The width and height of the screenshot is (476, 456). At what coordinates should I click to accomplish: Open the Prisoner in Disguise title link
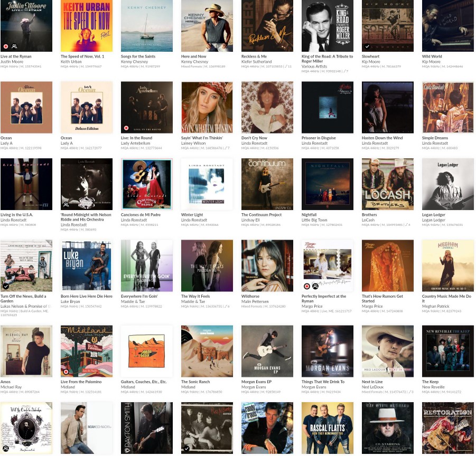pyautogui.click(x=319, y=138)
